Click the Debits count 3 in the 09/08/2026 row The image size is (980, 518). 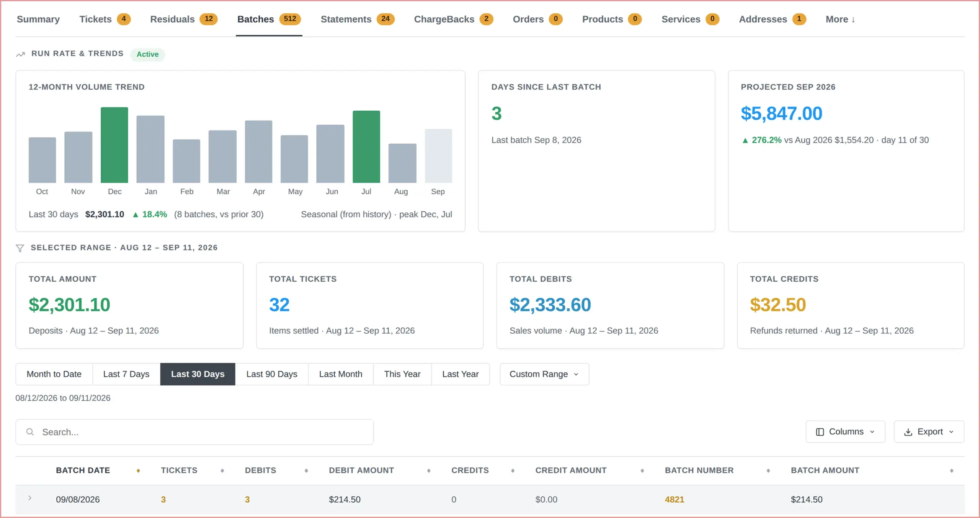247,499
